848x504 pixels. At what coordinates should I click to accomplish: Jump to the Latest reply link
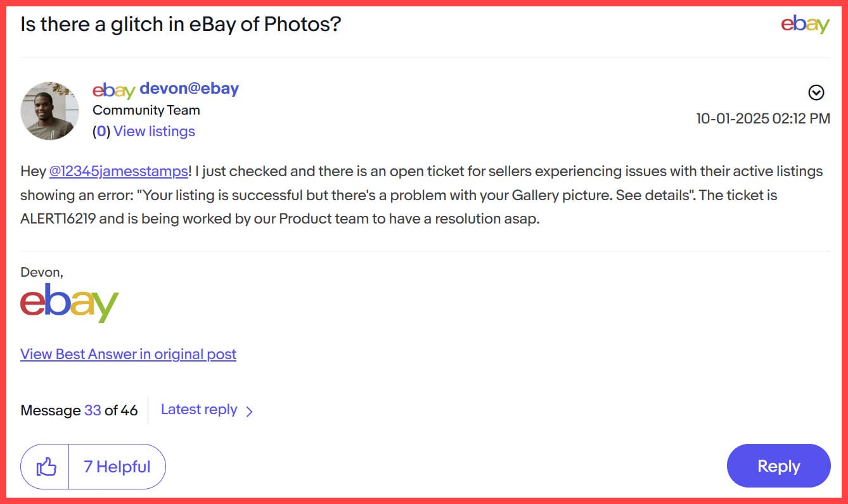(199, 410)
